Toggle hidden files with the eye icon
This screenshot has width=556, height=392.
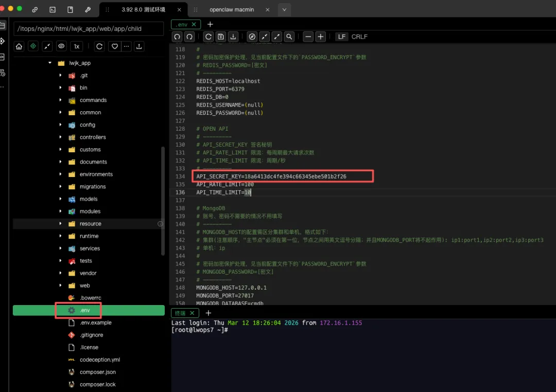click(x=61, y=46)
